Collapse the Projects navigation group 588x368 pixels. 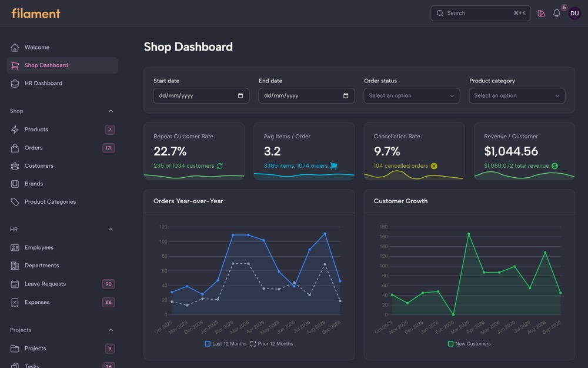tap(111, 330)
